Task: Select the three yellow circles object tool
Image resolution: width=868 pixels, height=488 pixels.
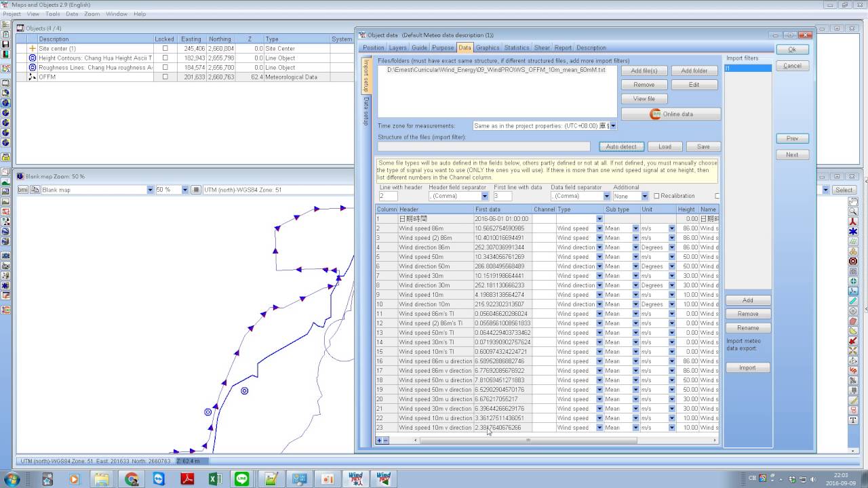Action: [x=853, y=251]
